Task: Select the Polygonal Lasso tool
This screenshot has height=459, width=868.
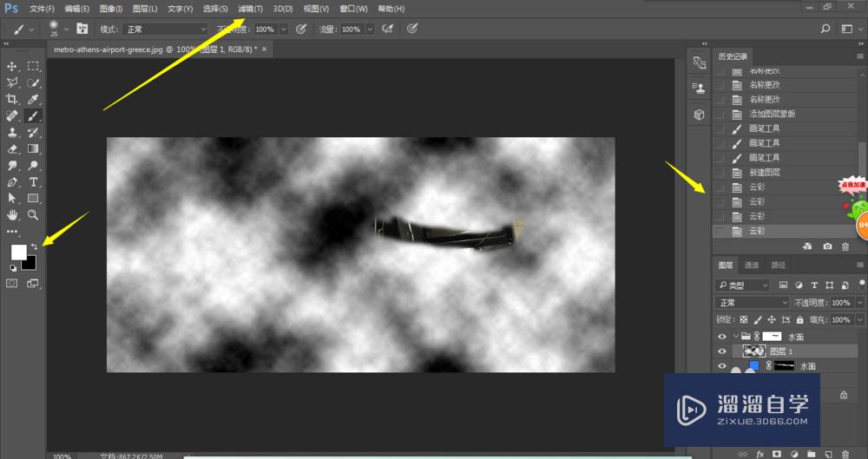Action: [11, 83]
